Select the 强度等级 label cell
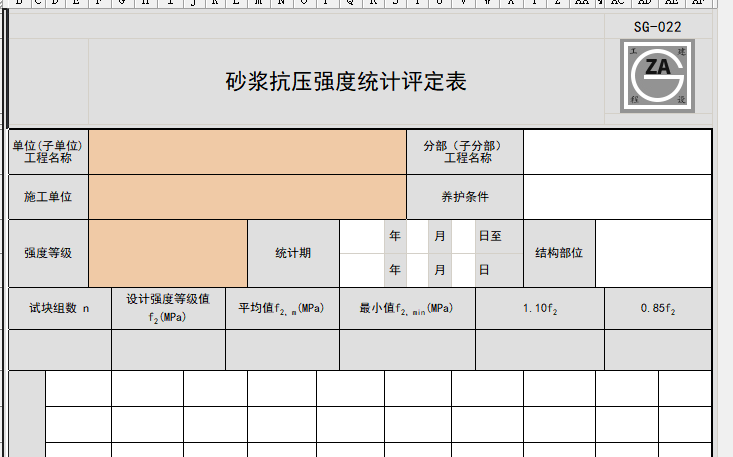Screen dimensions: 733x457 [x=48, y=253]
